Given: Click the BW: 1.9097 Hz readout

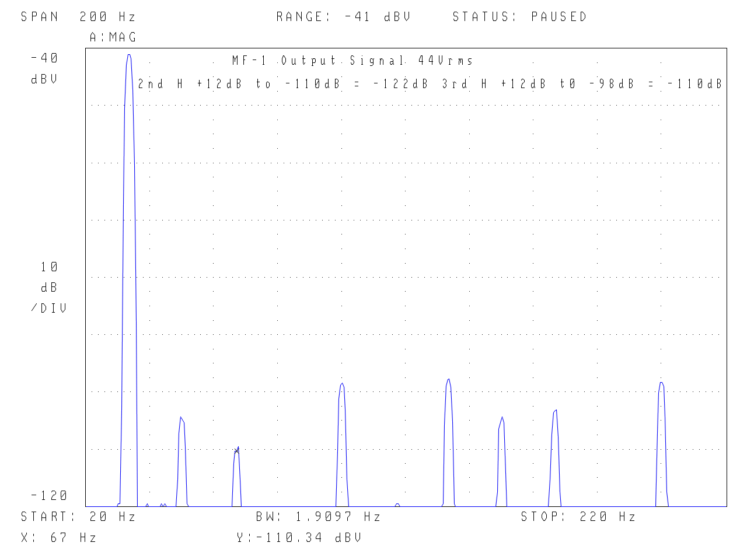Looking at the screenshot, I should [x=318, y=517].
